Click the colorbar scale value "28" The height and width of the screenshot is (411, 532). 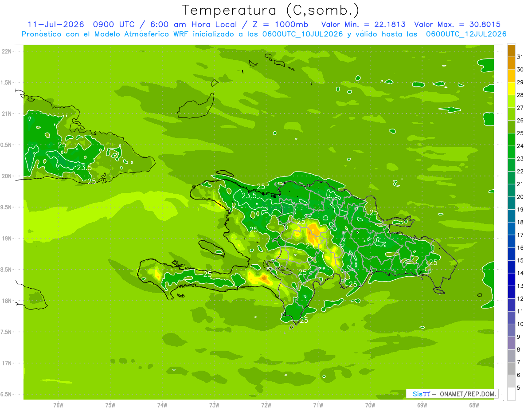[x=520, y=95]
